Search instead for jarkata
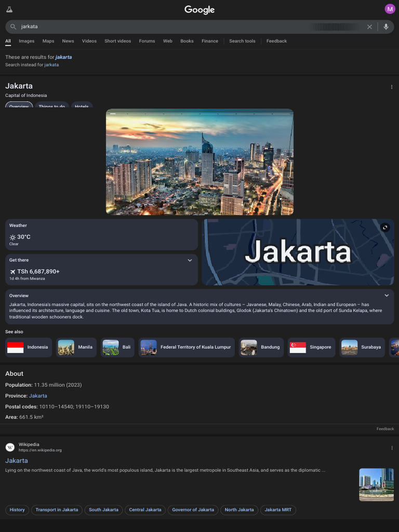399x532 pixels. point(51,65)
